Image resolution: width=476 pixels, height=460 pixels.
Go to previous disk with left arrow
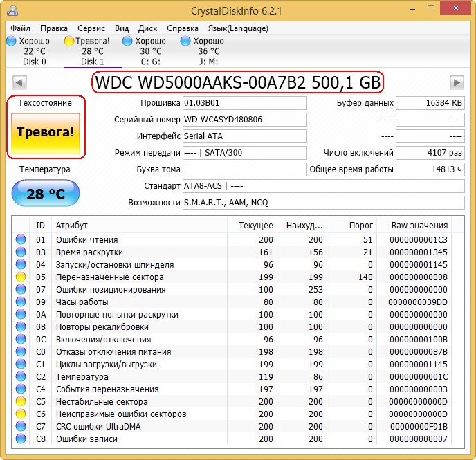[x=20, y=82]
